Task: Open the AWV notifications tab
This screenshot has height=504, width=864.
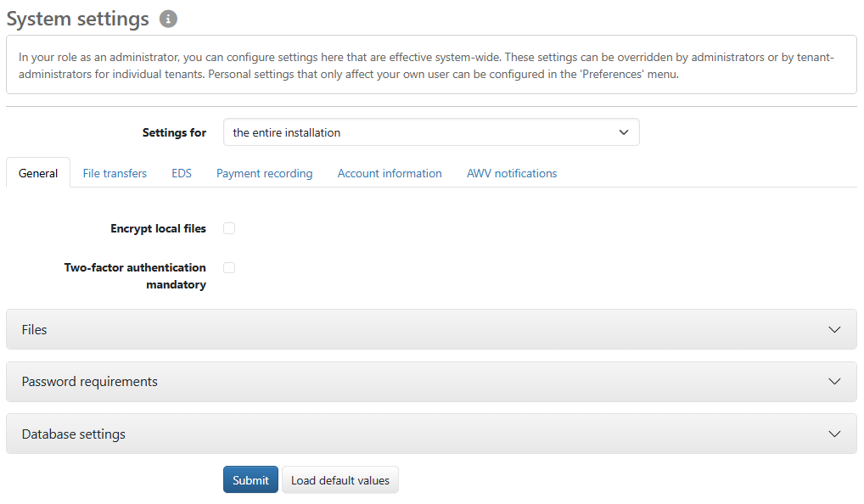Action: pos(512,173)
